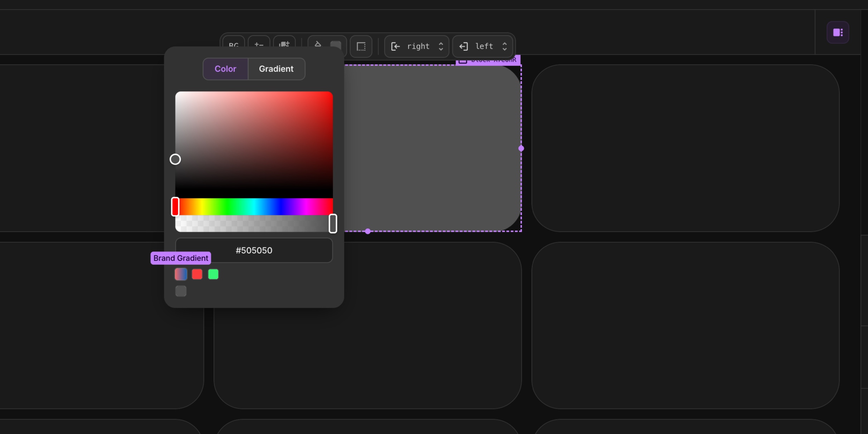Click the paint bucket fill icon
Image resolution: width=868 pixels, height=434 pixels.
(x=318, y=44)
